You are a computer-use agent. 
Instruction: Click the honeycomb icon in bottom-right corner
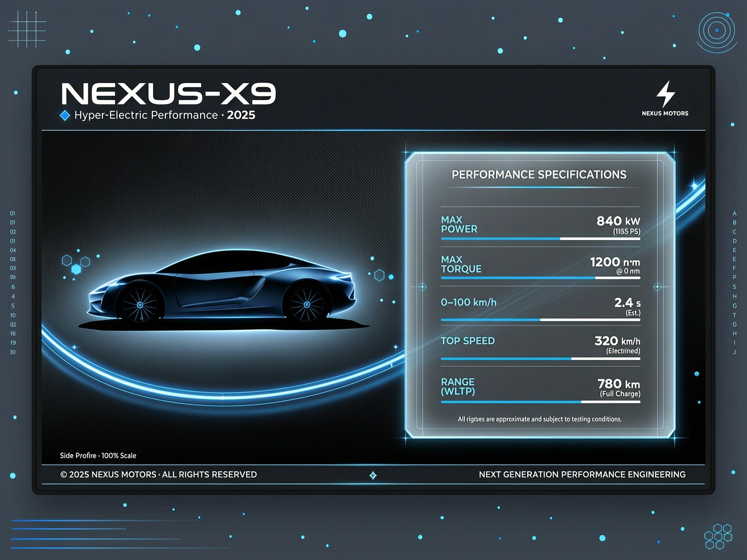pyautogui.click(x=718, y=537)
